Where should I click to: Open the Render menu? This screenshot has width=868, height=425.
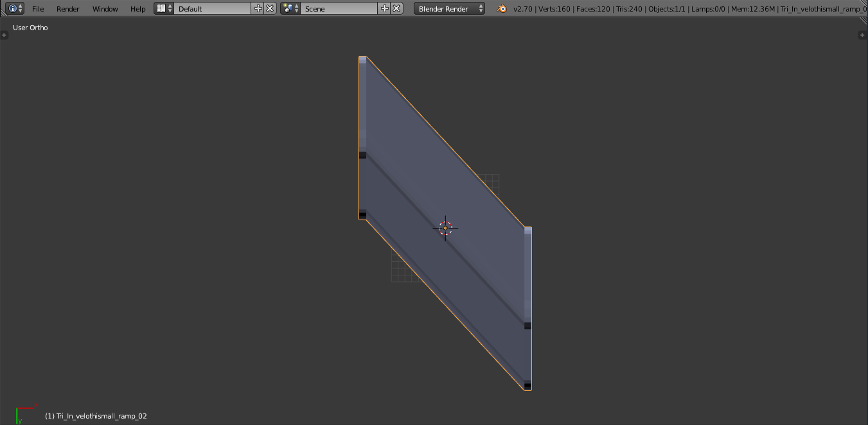(x=68, y=9)
